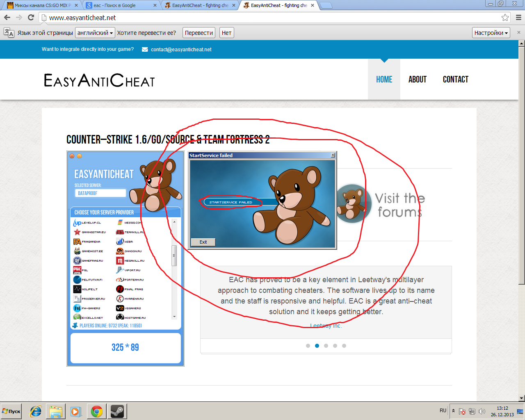This screenshot has height=420, width=525.
Task: Open the page language dropdown английский
Action: (x=95, y=33)
